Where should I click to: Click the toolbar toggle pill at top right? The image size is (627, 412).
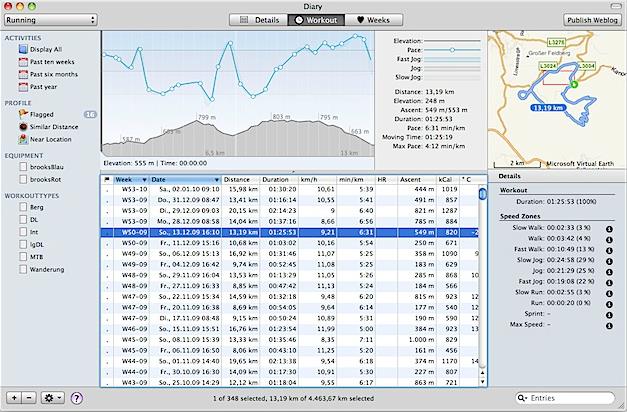point(616,6)
